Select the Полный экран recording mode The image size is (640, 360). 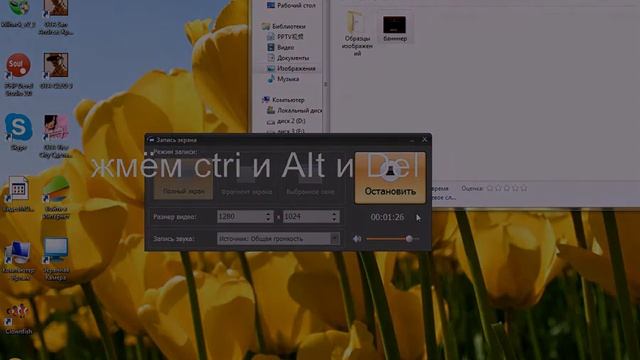pos(183,180)
